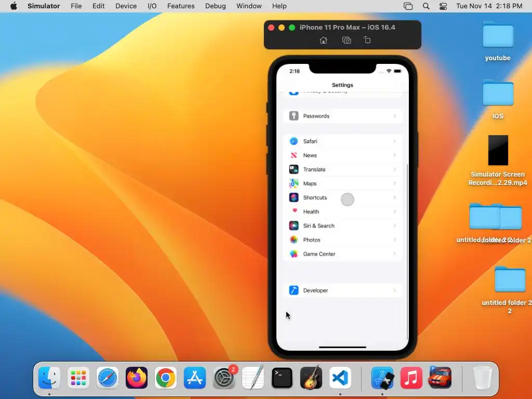Viewport: 532px width, 399px height.
Task: Click the date and time in menu bar
Action: click(489, 6)
